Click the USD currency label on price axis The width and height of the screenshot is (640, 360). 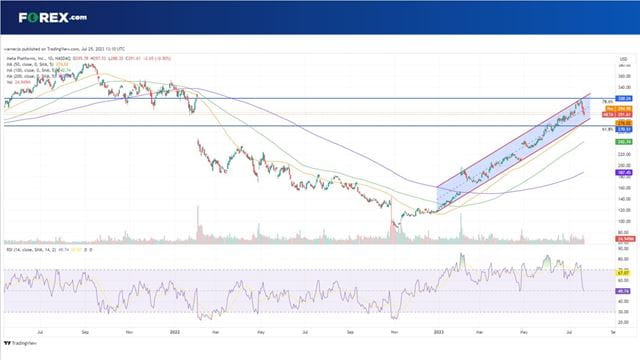point(623,60)
